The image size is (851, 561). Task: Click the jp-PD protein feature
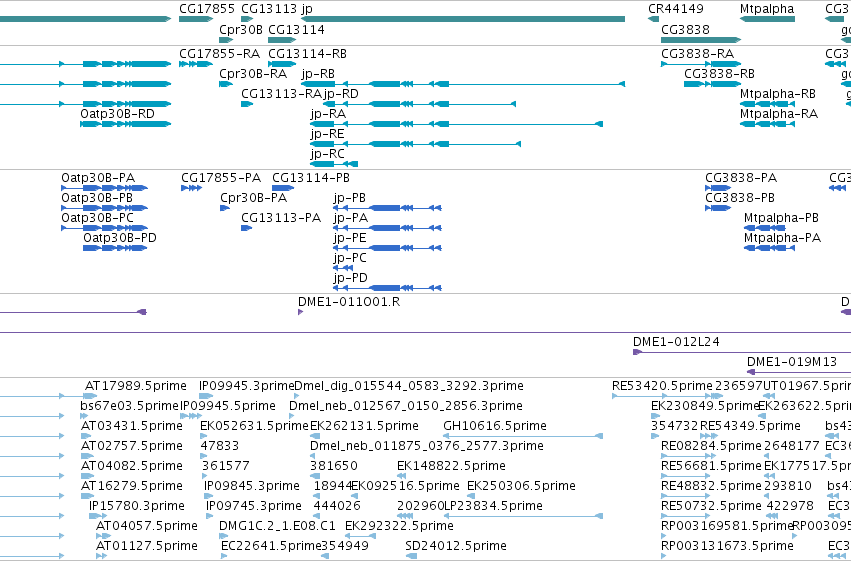pyautogui.click(x=388, y=288)
